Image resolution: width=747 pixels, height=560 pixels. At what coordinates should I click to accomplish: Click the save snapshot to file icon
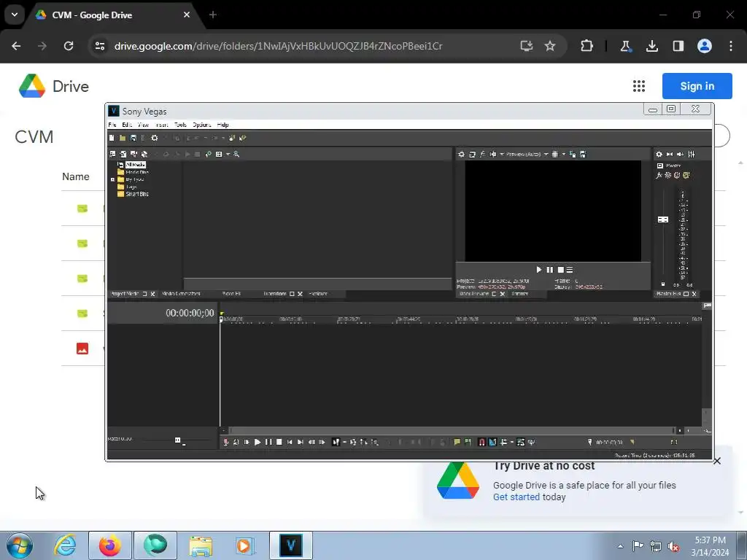[x=583, y=155]
